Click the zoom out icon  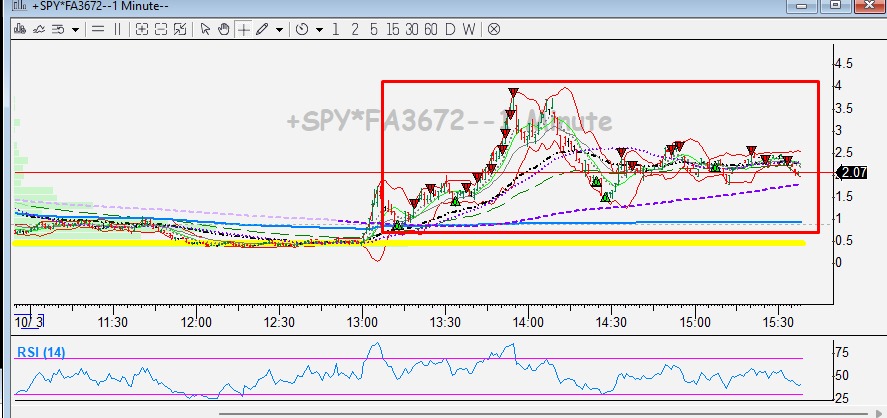161,29
